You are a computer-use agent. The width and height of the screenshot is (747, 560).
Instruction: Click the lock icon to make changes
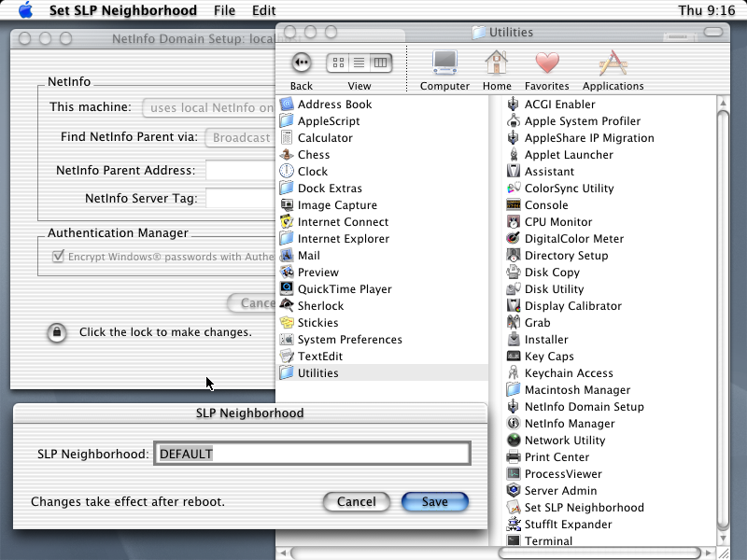click(57, 332)
